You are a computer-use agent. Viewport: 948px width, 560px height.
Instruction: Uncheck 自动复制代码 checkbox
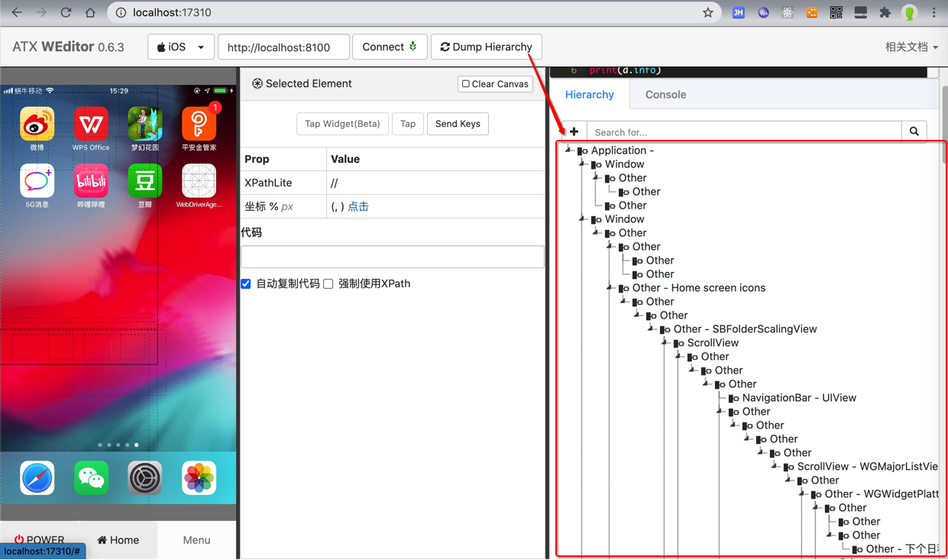(x=246, y=283)
